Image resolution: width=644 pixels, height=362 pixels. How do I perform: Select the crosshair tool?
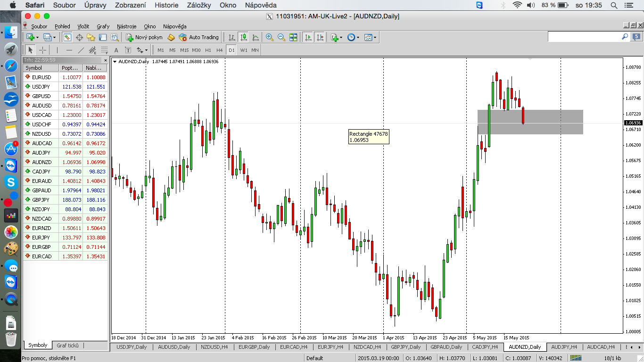[x=42, y=50]
